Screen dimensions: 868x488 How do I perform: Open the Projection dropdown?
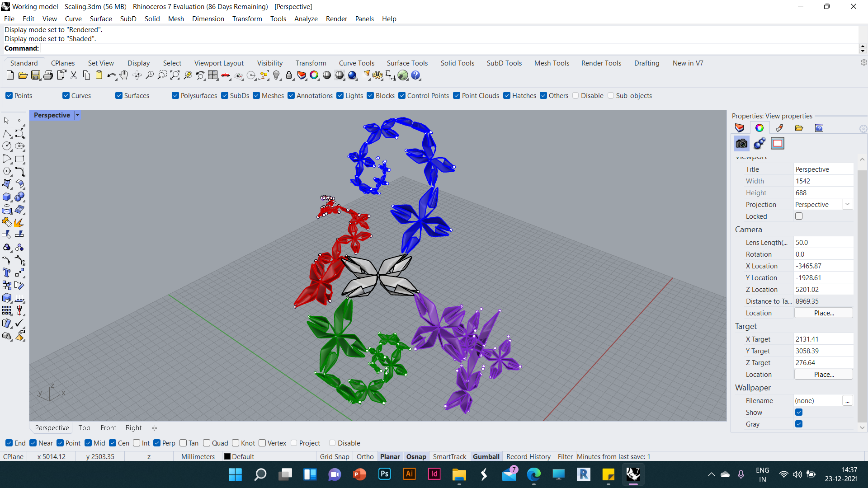(847, 204)
